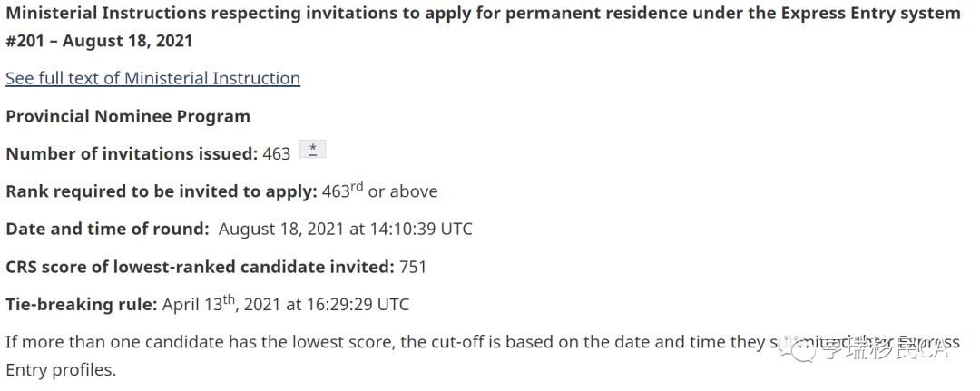980x391 pixels.
Task: Click the Provincial Nominee Program label
Action: (128, 116)
